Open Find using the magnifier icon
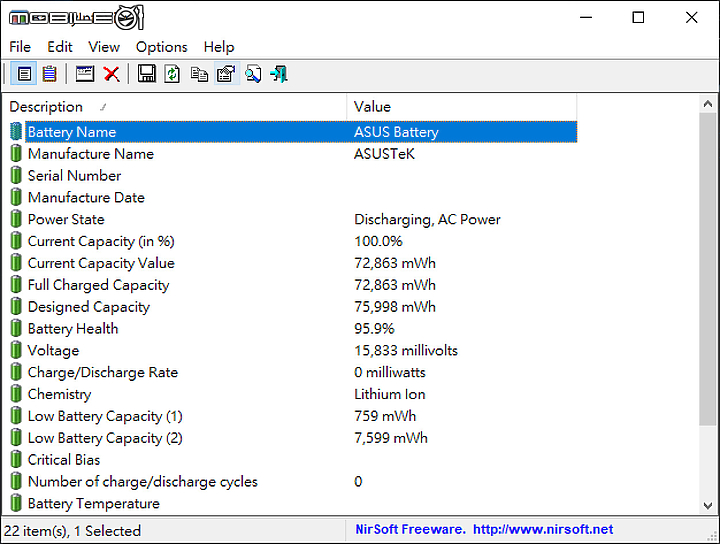The width and height of the screenshot is (720, 544). pyautogui.click(x=253, y=74)
